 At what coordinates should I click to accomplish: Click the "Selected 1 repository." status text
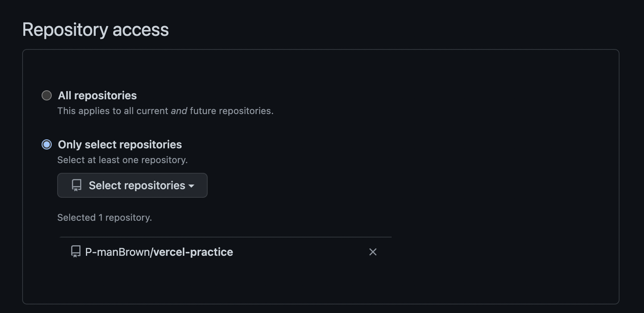click(105, 217)
